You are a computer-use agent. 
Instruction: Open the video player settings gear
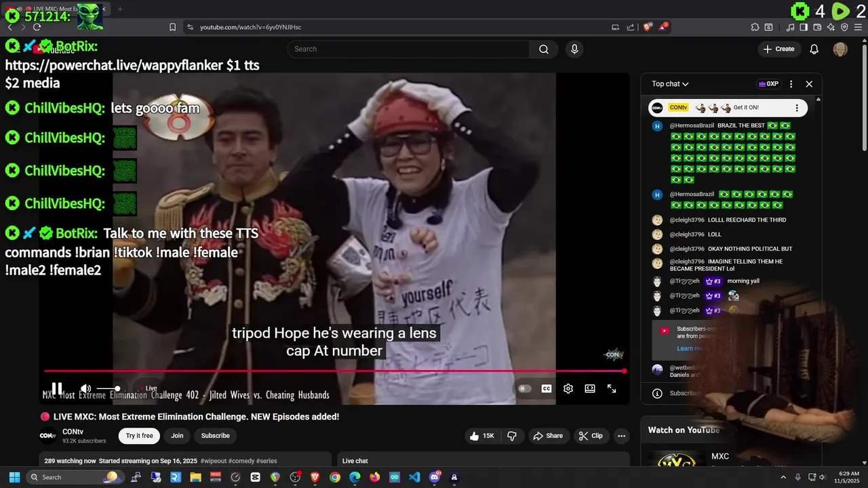click(x=568, y=388)
